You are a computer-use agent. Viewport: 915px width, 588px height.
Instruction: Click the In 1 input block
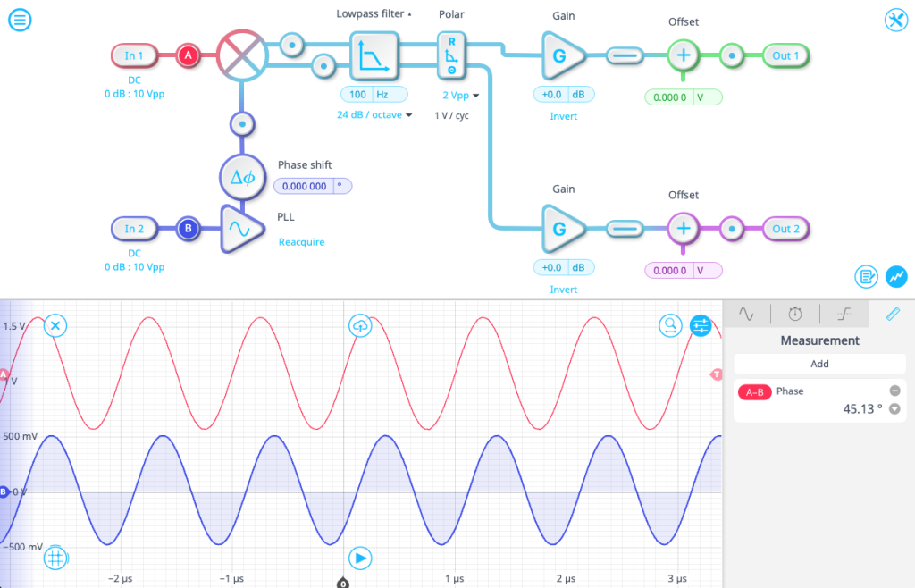click(x=134, y=55)
